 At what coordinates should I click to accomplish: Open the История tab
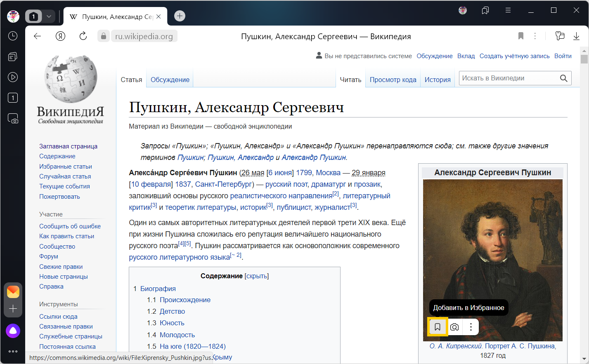(438, 80)
